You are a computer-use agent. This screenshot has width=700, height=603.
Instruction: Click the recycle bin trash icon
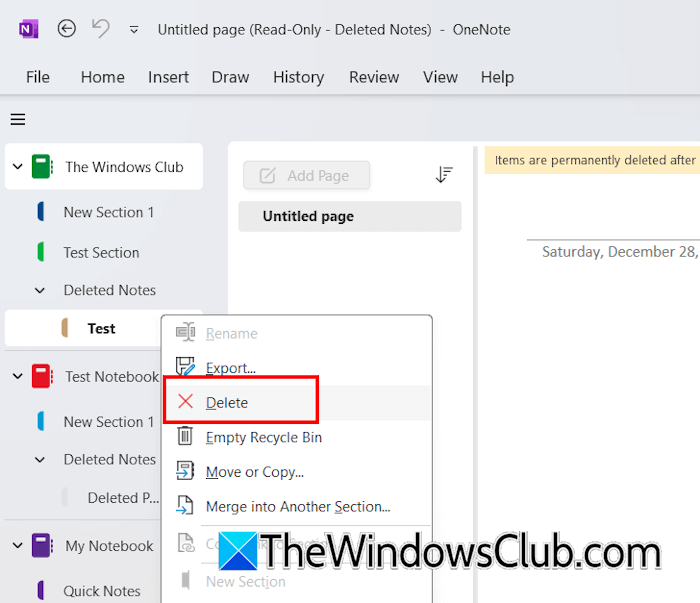[x=185, y=436]
